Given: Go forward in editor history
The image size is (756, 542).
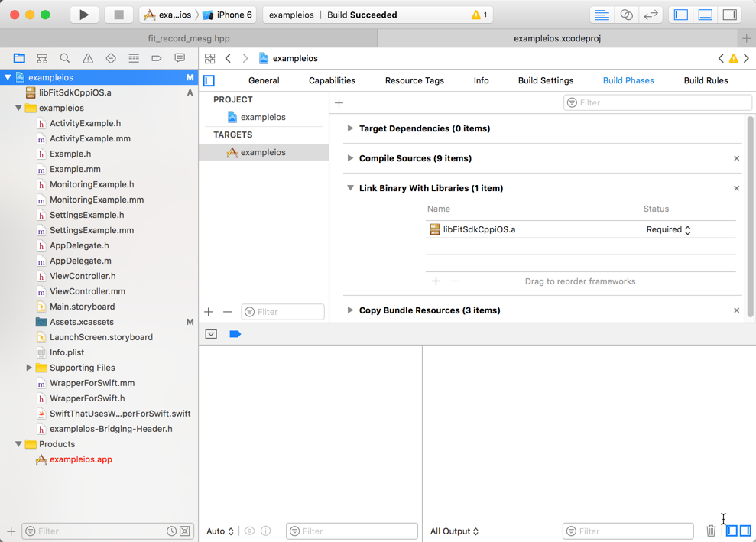Looking at the screenshot, I should (x=245, y=58).
